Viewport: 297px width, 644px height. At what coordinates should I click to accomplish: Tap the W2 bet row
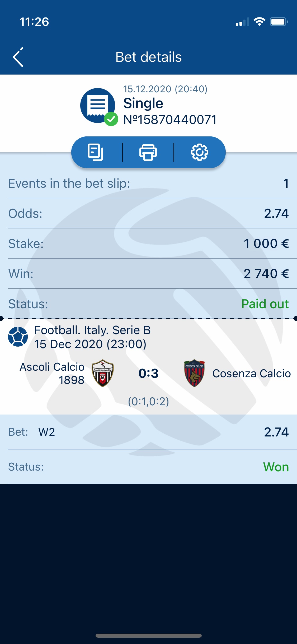[x=148, y=432]
